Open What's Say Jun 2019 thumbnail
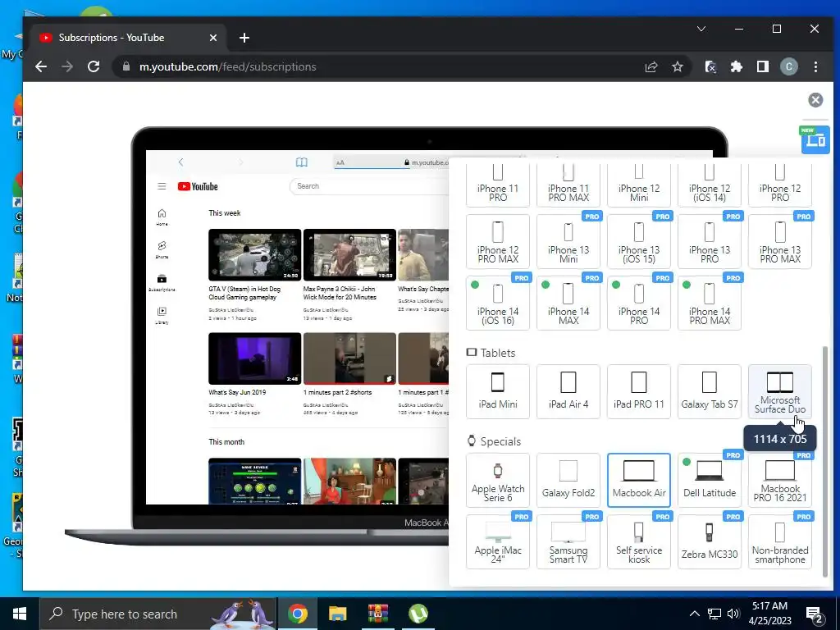 pyautogui.click(x=255, y=358)
